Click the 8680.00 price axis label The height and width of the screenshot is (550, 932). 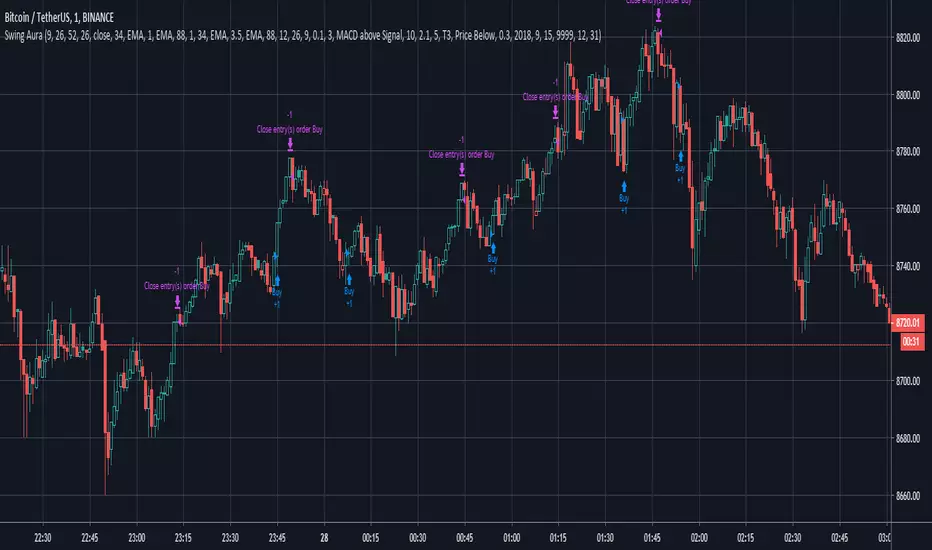(908, 438)
